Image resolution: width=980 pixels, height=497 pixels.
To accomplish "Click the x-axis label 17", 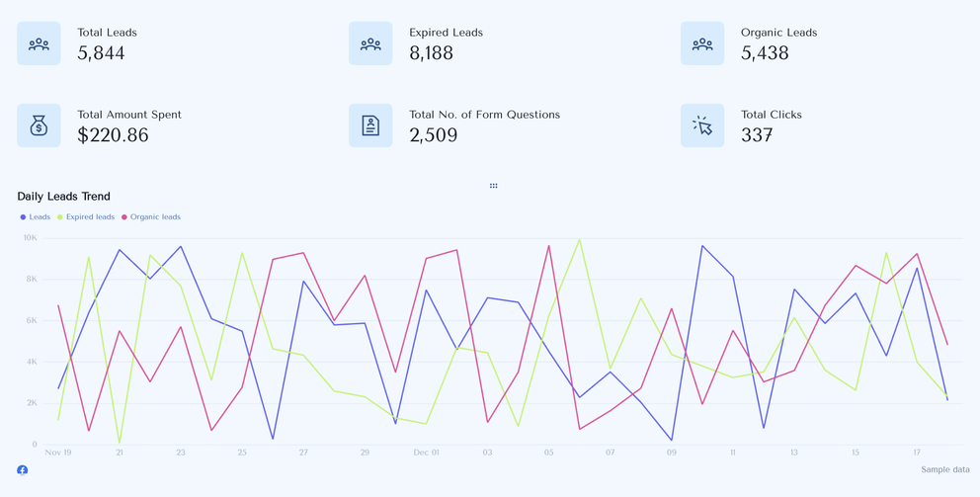I will tap(917, 453).
